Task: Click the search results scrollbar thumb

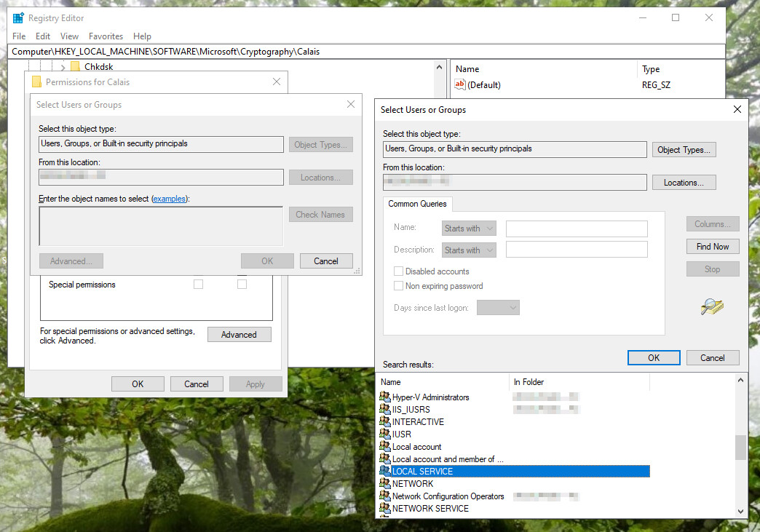Action: [x=740, y=447]
